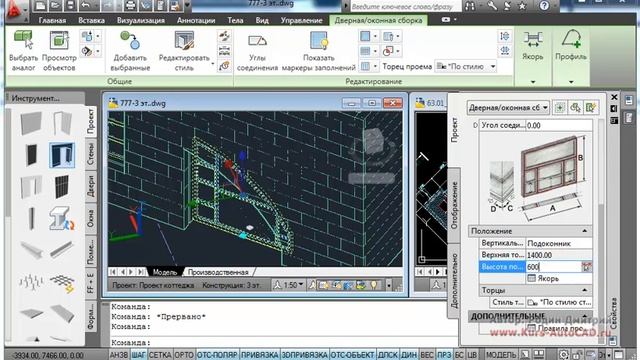
Task: Switch to Стены palette tab
Action: pos(90,154)
